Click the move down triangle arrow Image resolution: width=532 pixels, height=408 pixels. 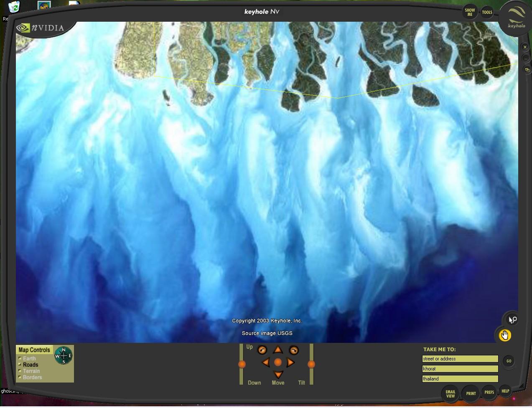(x=278, y=375)
